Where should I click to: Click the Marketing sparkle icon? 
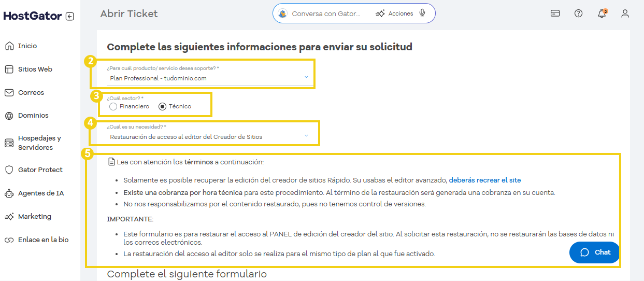coord(9,217)
